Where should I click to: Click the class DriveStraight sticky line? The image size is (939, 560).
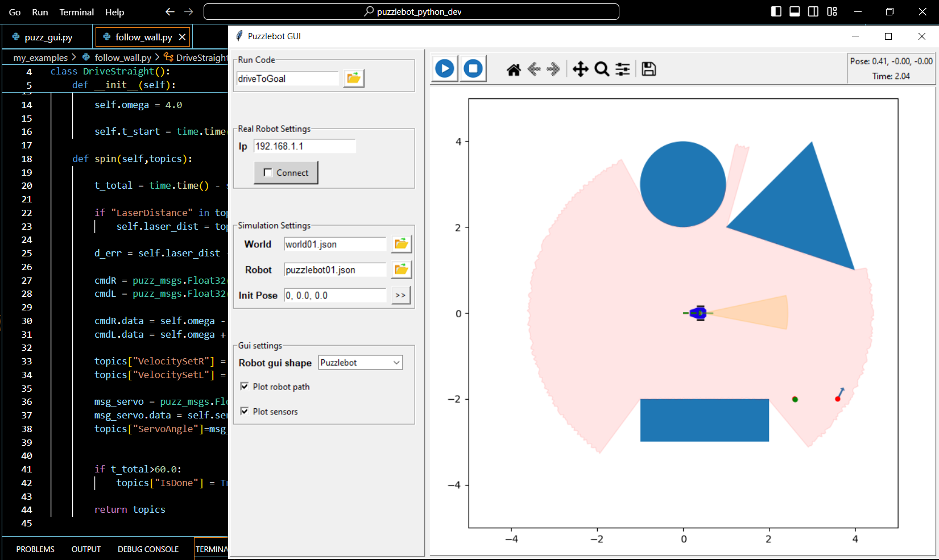pyautogui.click(x=110, y=71)
